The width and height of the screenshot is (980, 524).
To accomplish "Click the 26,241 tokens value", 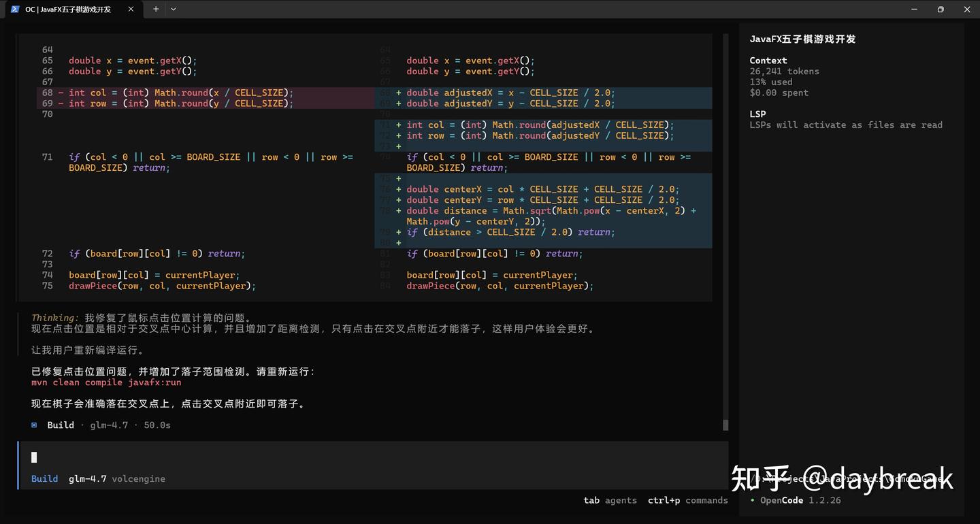I will click(784, 71).
